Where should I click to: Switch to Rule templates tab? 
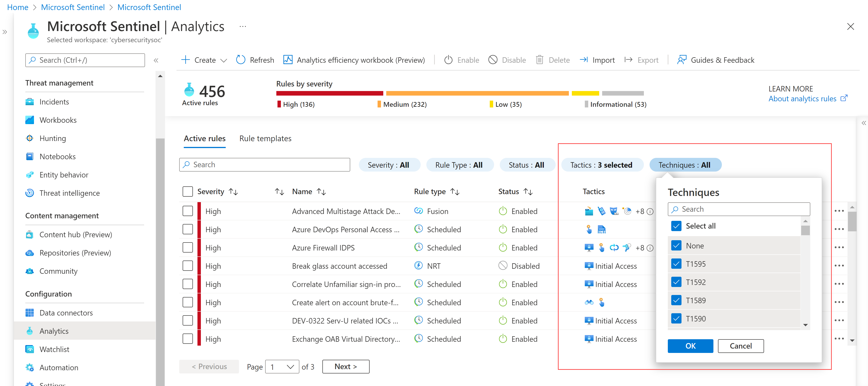point(265,138)
